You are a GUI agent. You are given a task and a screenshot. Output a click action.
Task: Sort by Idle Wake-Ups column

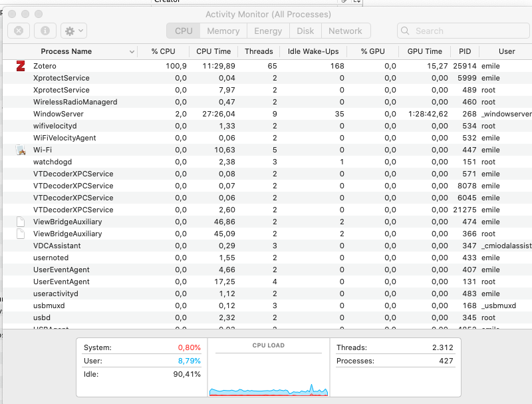313,51
